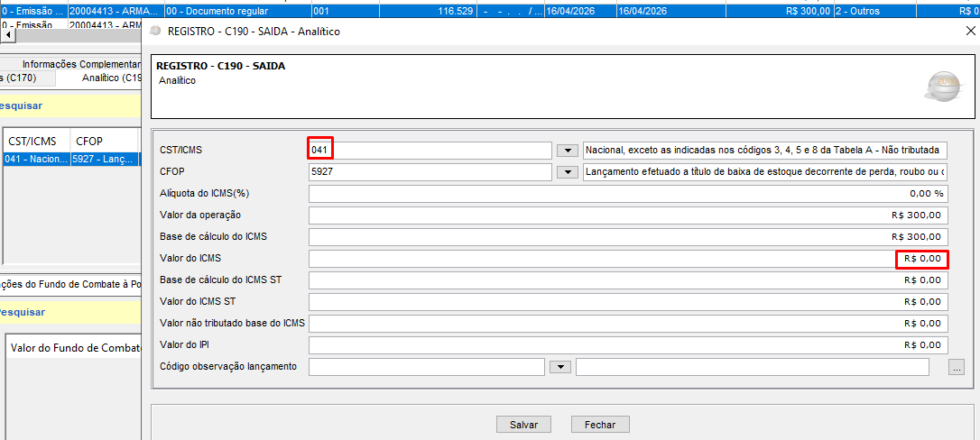Select the Analítico (C190) tab

[112, 78]
